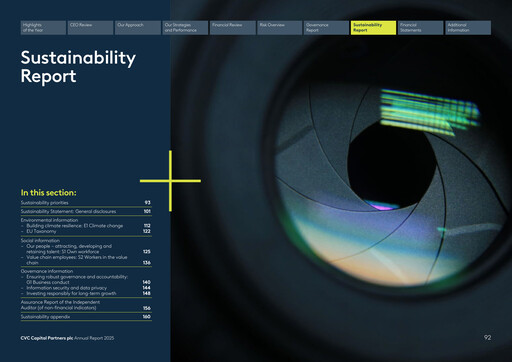Open the Risk Overview tab
The image size is (512, 362).
point(280,28)
